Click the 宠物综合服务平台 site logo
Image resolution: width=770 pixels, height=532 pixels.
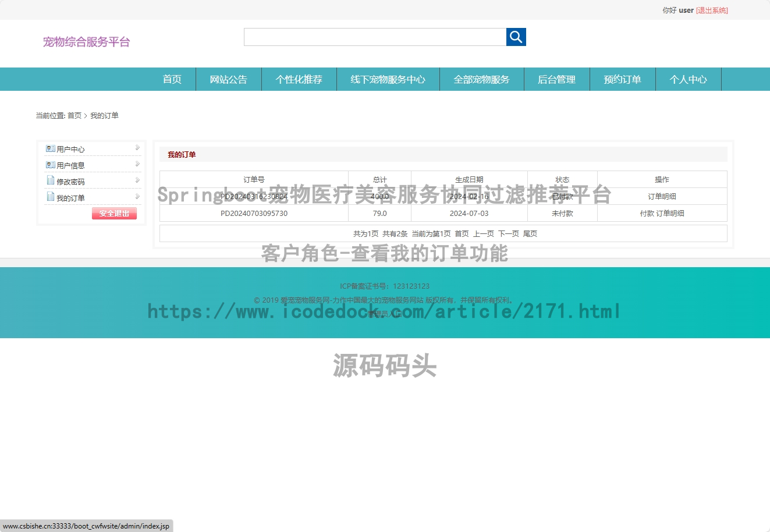86,42
